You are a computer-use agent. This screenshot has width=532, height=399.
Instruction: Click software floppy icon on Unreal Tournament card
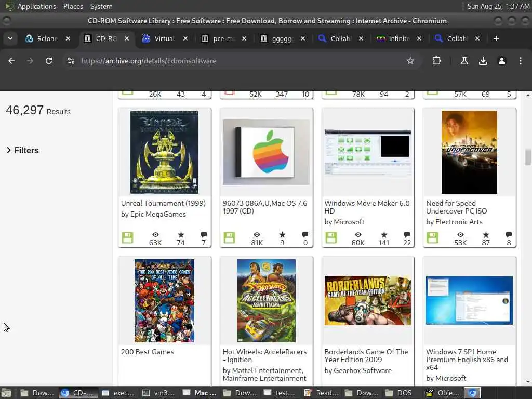[x=128, y=238]
